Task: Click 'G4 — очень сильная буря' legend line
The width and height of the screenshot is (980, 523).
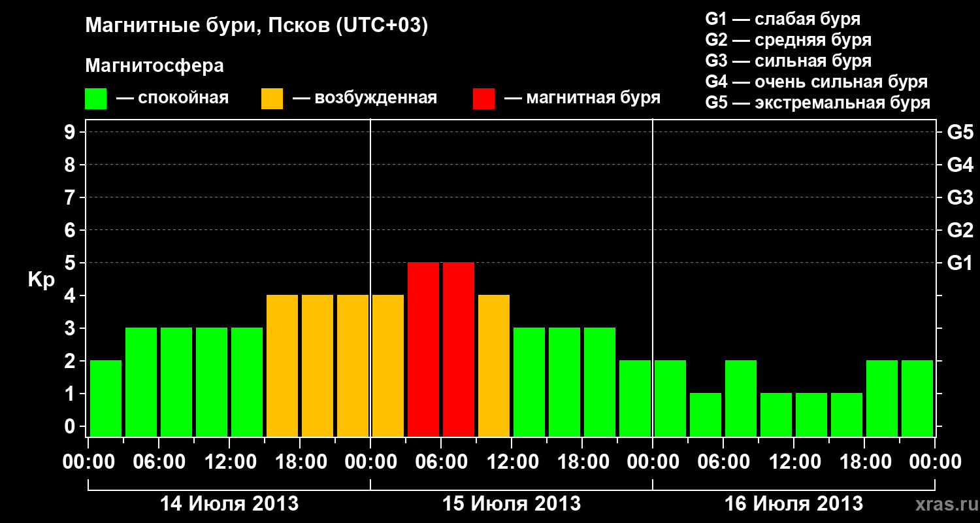Action: coord(817,82)
